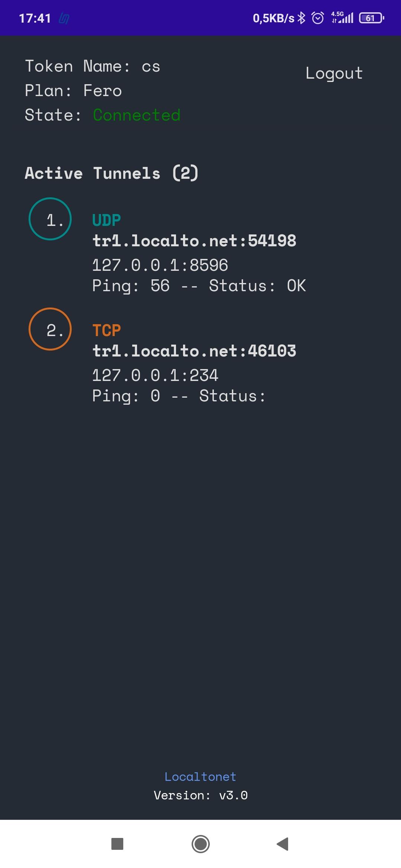The height and width of the screenshot is (868, 401).
Task: Tap the Android back navigation triangle
Action: pyautogui.click(x=283, y=844)
